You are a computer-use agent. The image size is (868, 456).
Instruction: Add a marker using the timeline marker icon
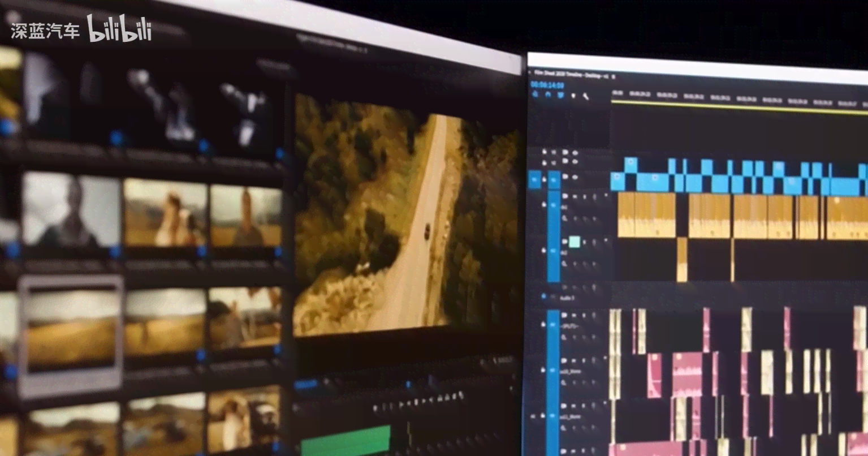point(573,96)
